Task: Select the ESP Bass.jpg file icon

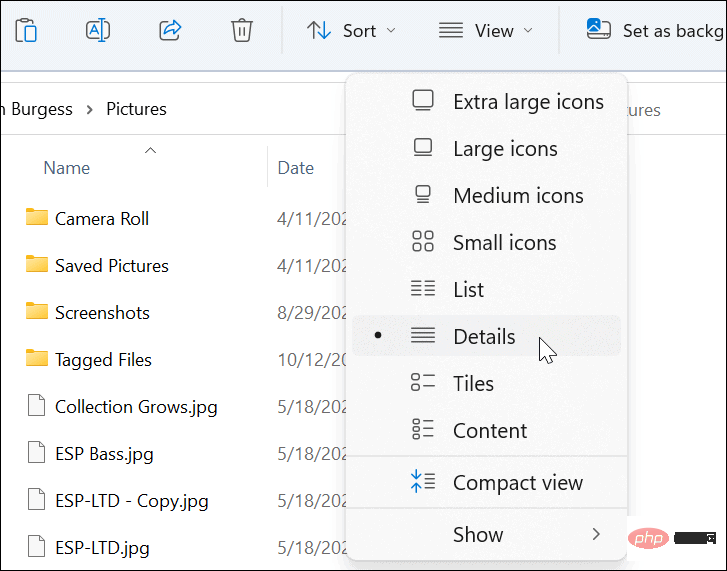Action: point(37,453)
